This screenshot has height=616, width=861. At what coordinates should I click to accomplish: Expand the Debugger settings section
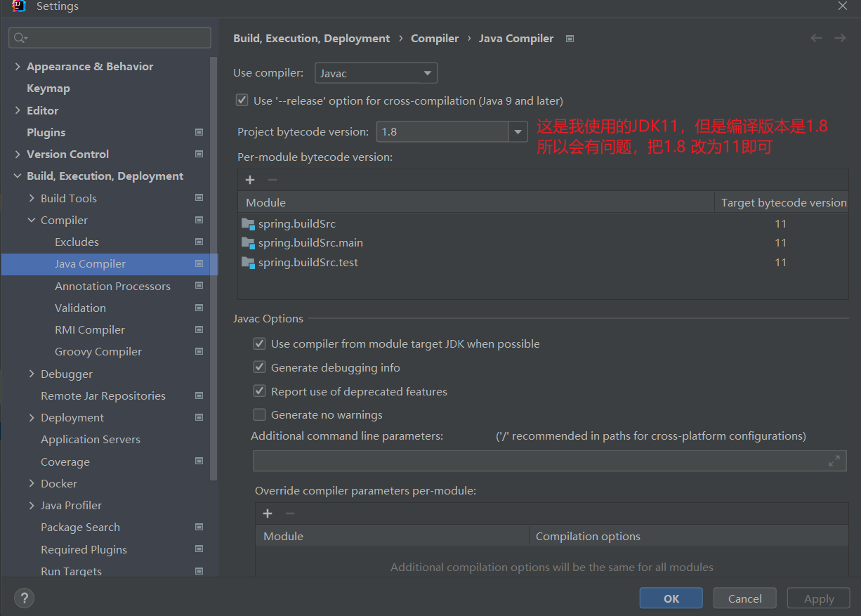point(32,374)
